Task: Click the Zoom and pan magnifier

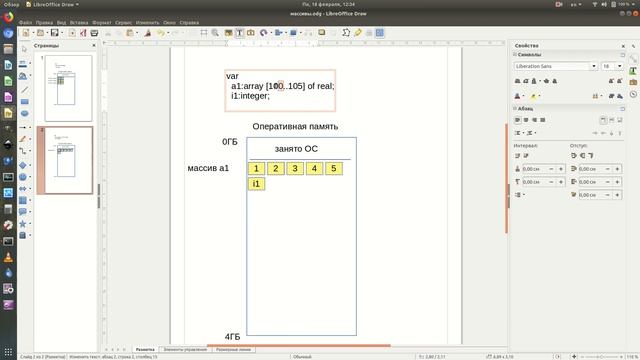Action: 215,33
